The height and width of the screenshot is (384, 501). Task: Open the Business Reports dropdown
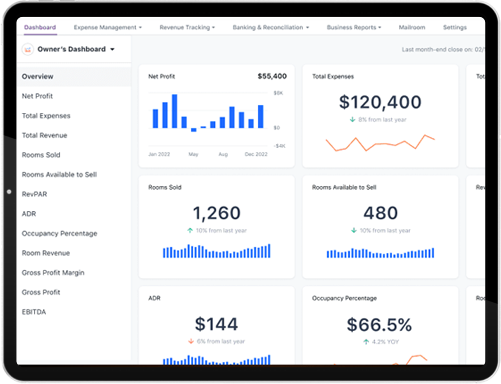[354, 27]
